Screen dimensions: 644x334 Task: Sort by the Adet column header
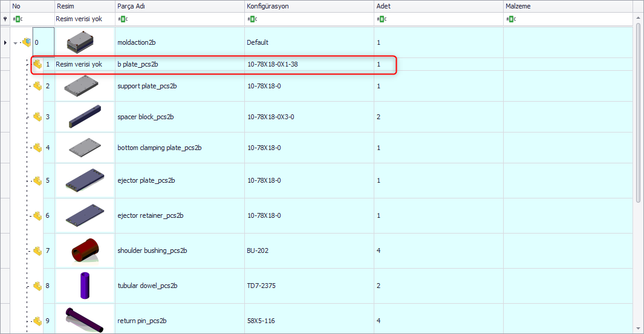(x=438, y=6)
